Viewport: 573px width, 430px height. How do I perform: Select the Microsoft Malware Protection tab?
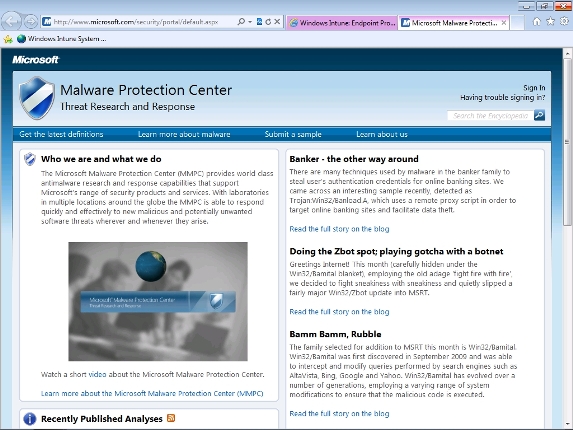[x=449, y=23]
